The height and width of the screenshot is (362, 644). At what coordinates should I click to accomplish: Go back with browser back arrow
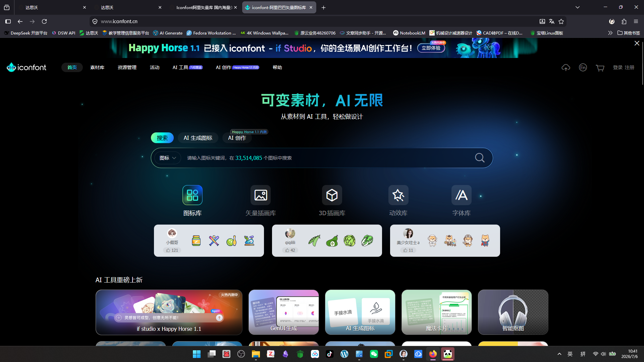(20, 21)
